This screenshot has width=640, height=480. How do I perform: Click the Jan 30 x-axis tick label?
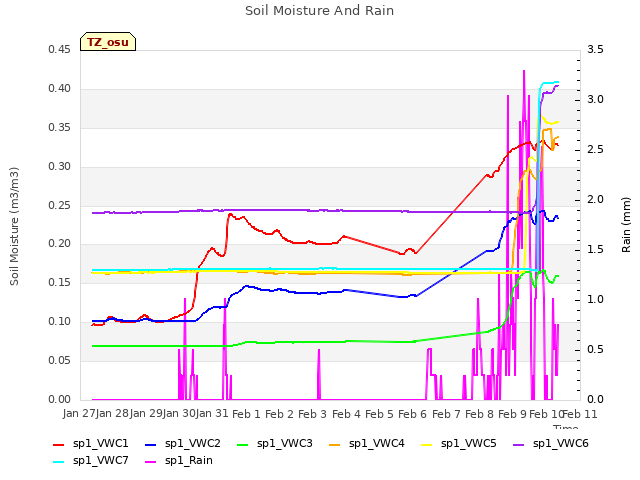(x=179, y=414)
